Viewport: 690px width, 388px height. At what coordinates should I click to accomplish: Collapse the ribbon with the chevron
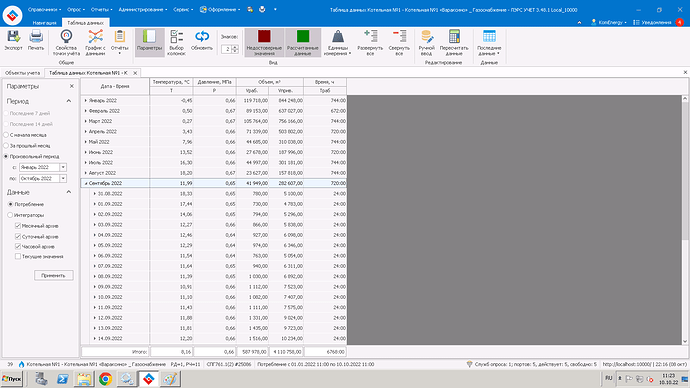coord(579,22)
